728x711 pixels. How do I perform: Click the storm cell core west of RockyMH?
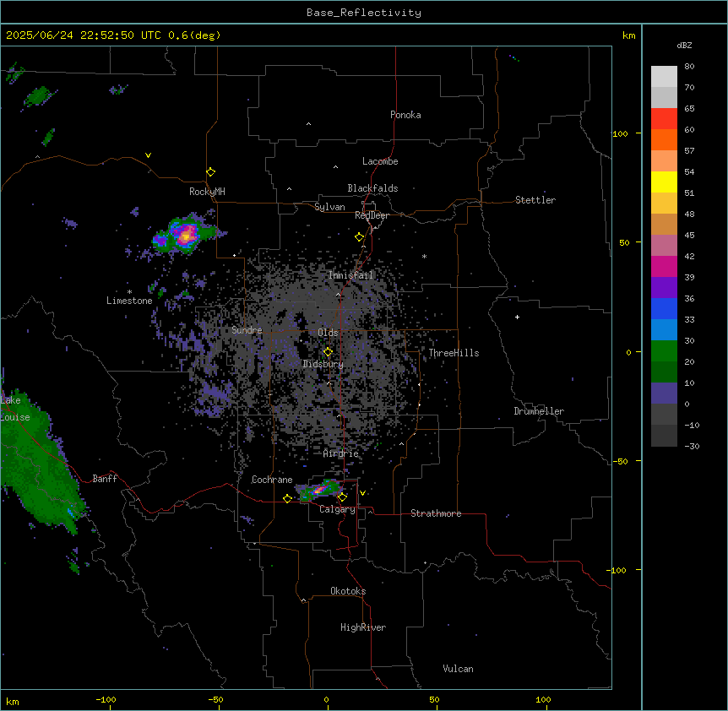[187, 235]
